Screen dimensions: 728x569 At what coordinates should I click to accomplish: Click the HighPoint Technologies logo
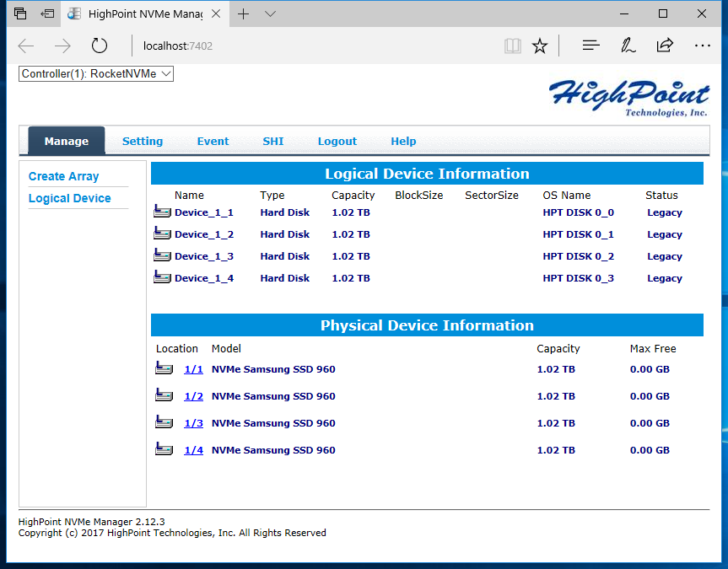[x=629, y=98]
